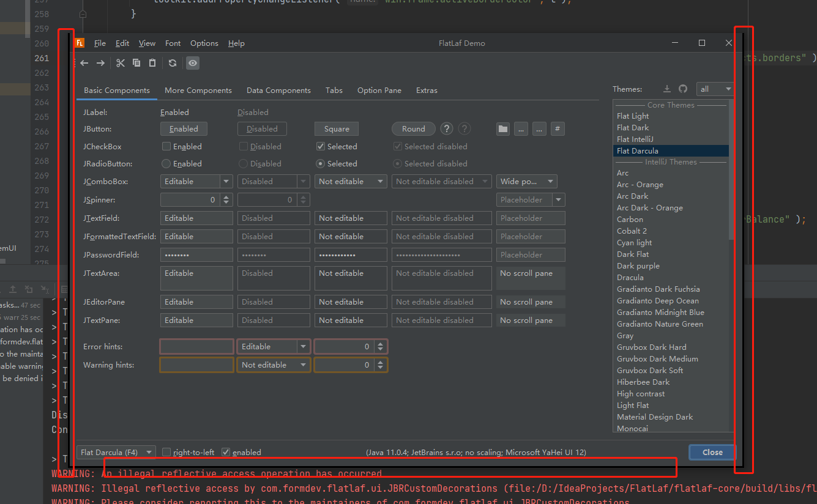Image resolution: width=817 pixels, height=504 pixels.
Task: Click the folder icon button
Action: (x=503, y=129)
